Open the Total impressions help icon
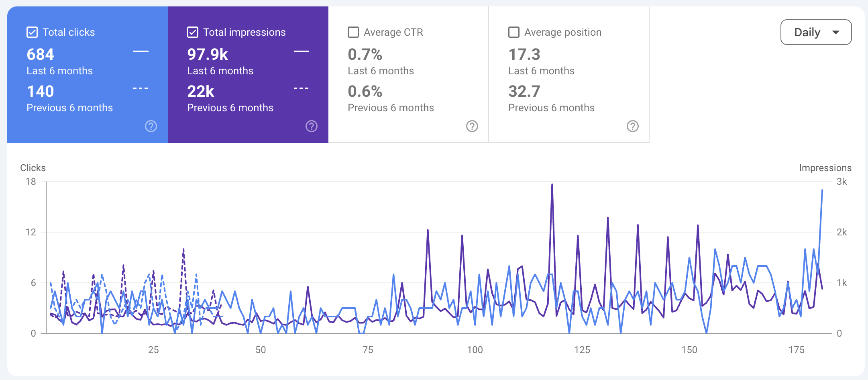This screenshot has height=380, width=868. click(x=312, y=126)
